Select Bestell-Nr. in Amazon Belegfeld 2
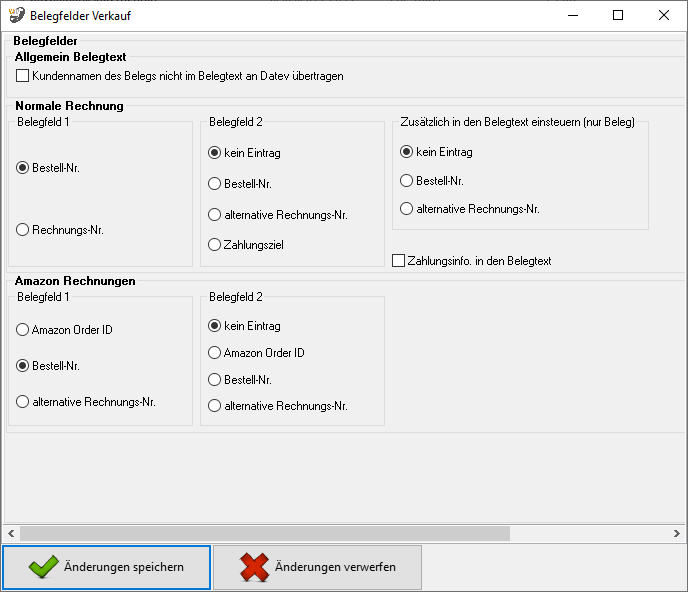688x592 pixels. coord(215,380)
